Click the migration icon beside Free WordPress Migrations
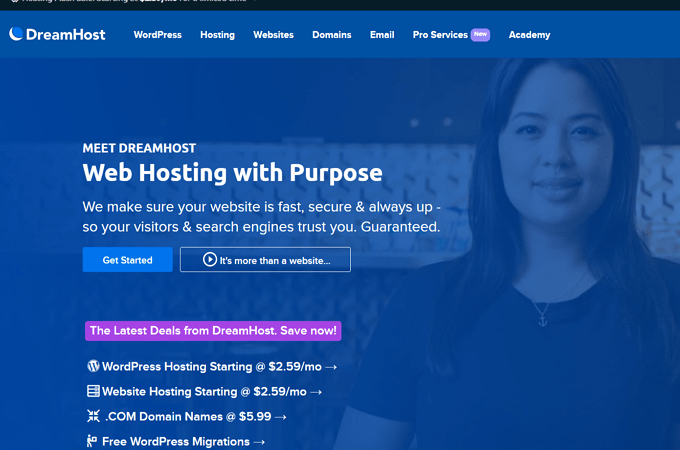The width and height of the screenshot is (680, 450). 92,441
